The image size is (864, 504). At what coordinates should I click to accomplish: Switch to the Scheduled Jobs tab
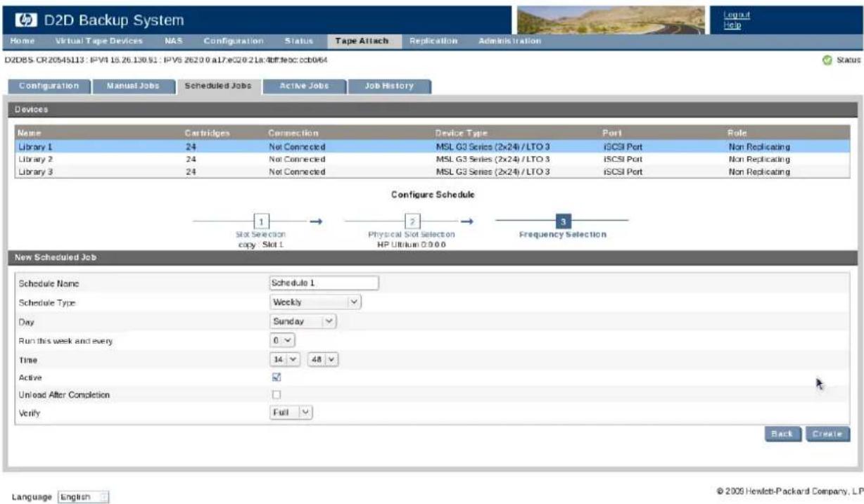218,86
